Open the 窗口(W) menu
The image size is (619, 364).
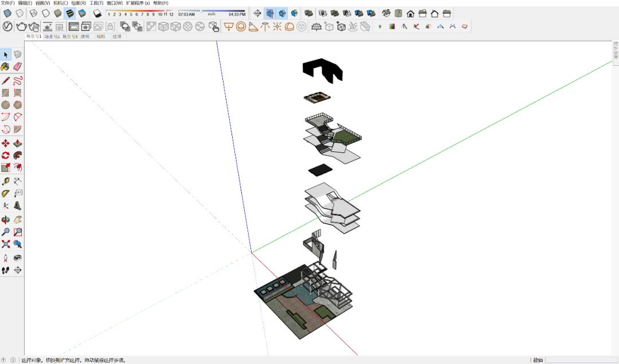click(114, 3)
